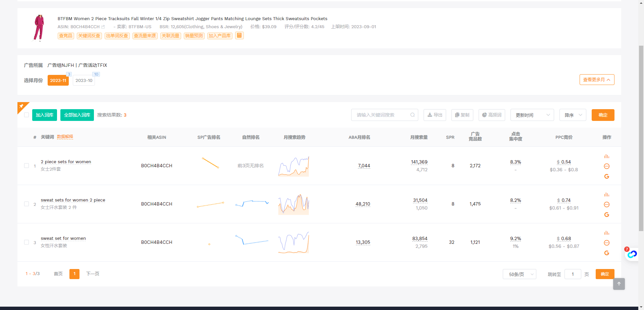Click the back-to-top arrow button
Viewport: 644px width, 310px height.
619,284
